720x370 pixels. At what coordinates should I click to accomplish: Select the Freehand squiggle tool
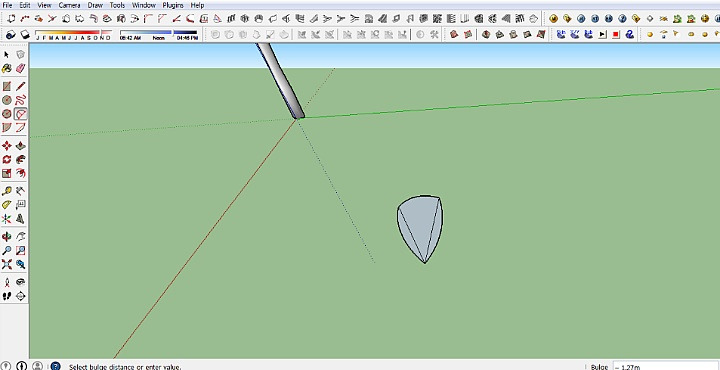(x=20, y=100)
